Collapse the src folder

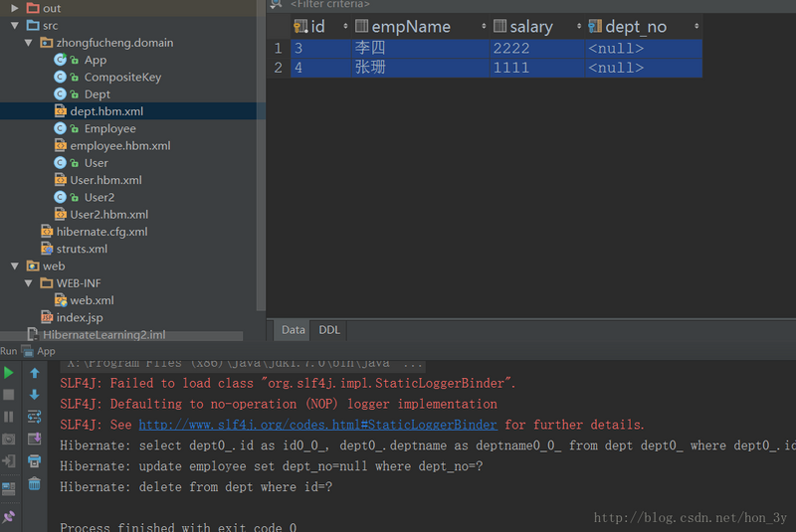15,26
